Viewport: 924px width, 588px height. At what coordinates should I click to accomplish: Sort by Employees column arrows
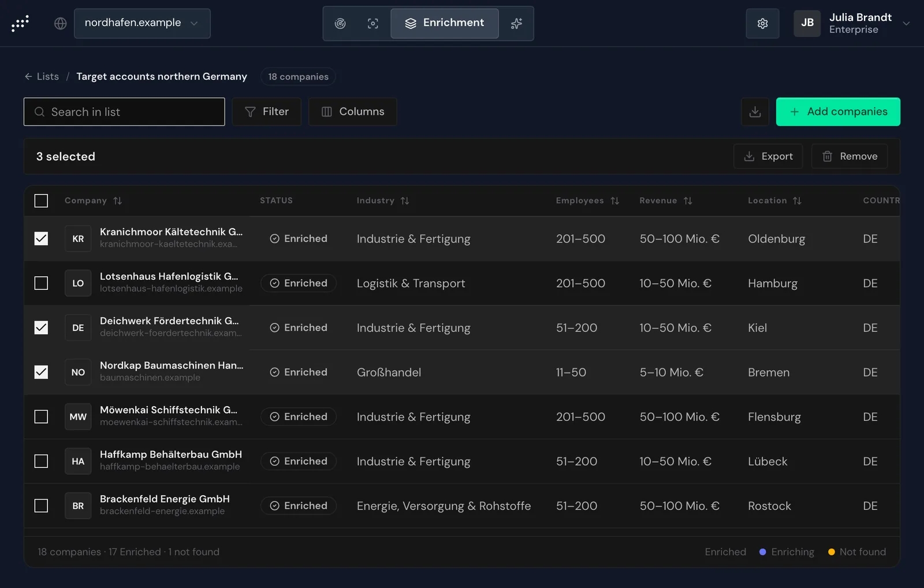(614, 200)
